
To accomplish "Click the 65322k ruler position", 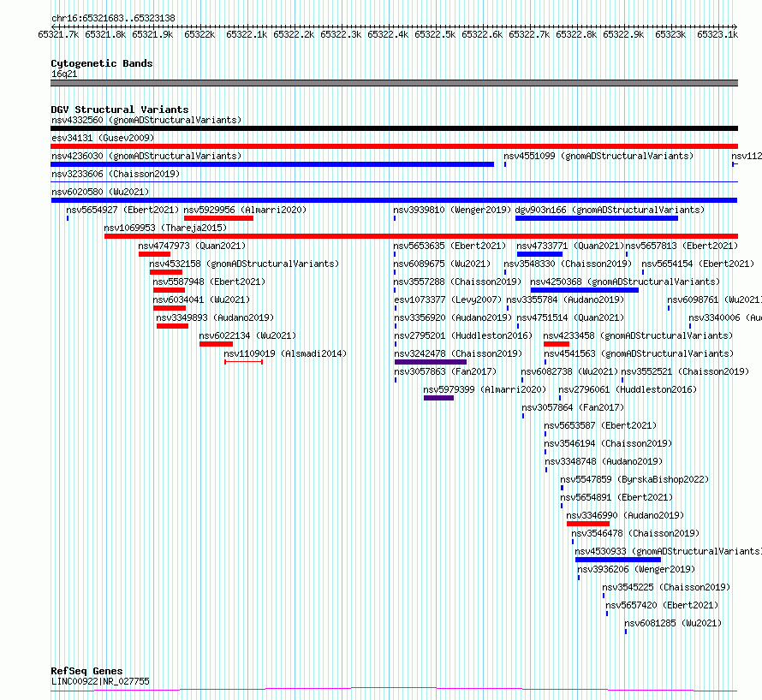I will tap(199, 34).
